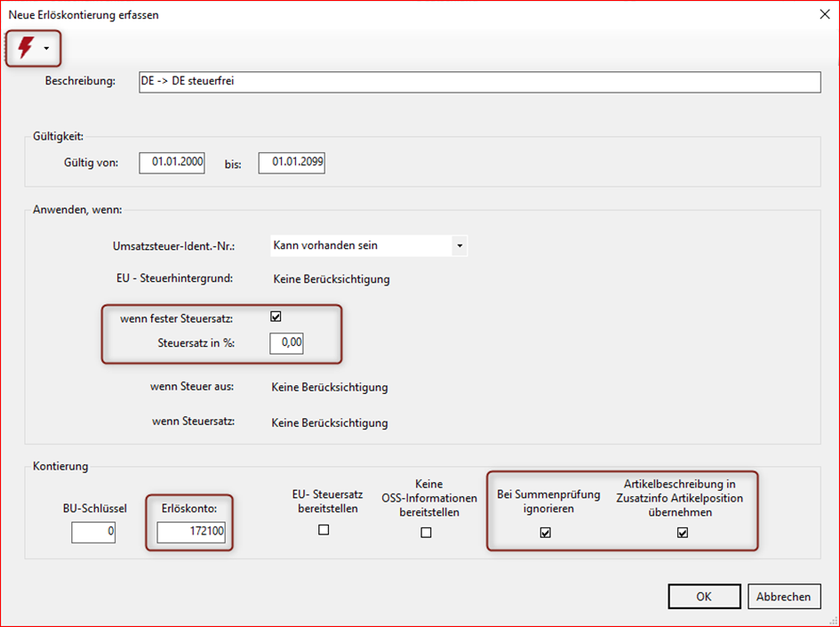Disable the Artikelbeschreibung in Zusatzinfo übernehmen checkbox
Image resolution: width=840 pixels, height=627 pixels.
[683, 533]
